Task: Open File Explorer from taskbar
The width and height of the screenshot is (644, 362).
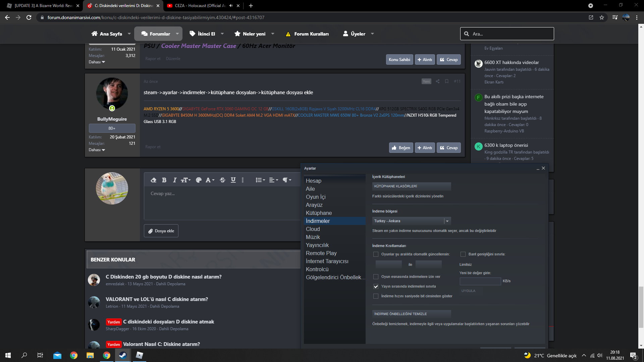Action: [90, 355]
